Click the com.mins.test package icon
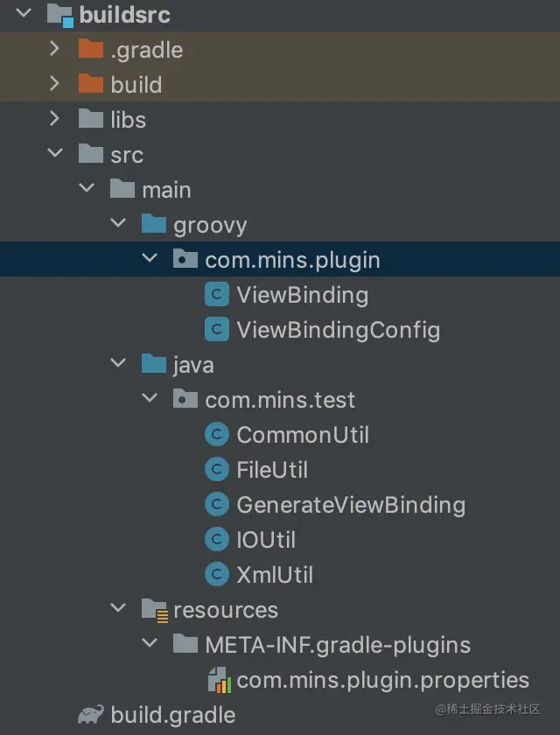This screenshot has width=560, height=735. [x=185, y=400]
